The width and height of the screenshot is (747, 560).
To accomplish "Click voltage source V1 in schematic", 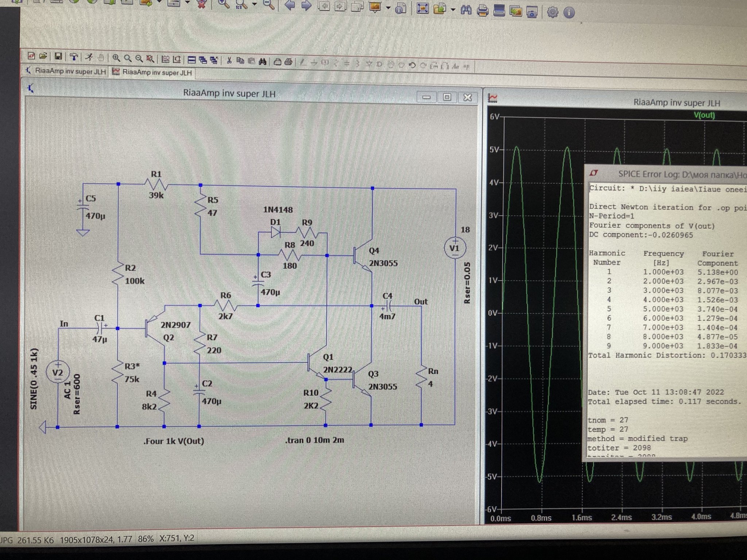I will coord(454,248).
